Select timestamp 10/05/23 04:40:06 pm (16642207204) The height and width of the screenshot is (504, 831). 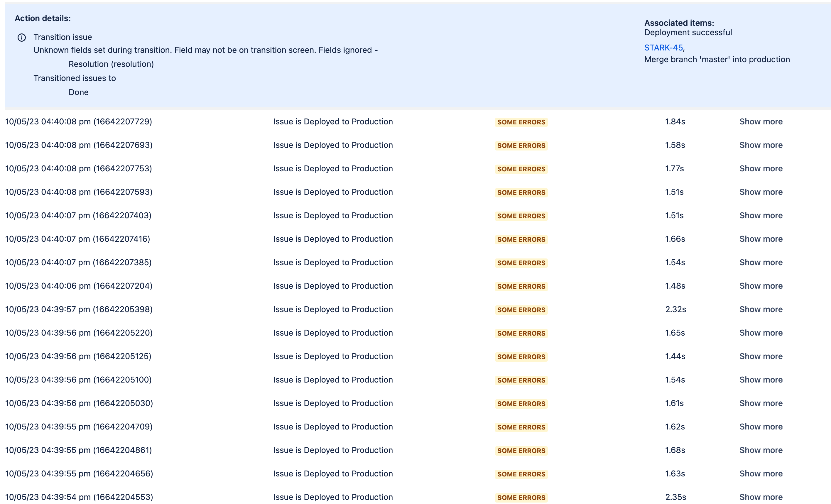79,286
